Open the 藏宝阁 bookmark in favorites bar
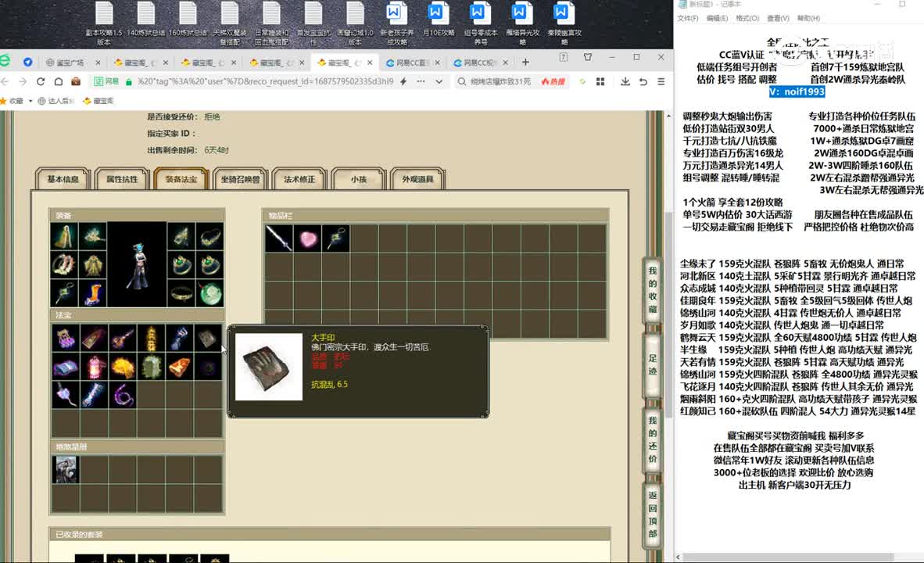Screen dimensions: 924x563 click(x=98, y=101)
